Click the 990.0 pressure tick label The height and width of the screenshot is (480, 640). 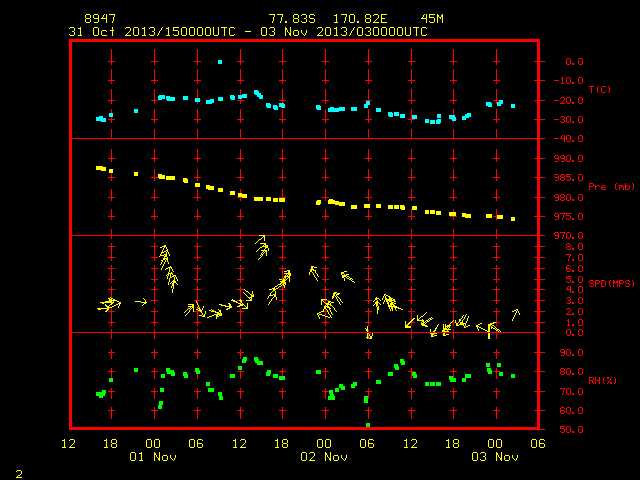point(569,159)
